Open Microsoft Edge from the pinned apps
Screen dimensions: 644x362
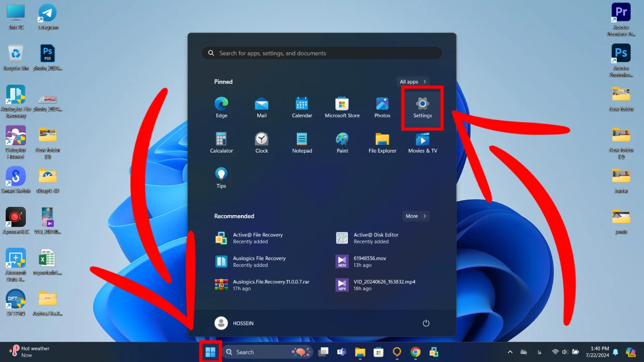pyautogui.click(x=221, y=107)
